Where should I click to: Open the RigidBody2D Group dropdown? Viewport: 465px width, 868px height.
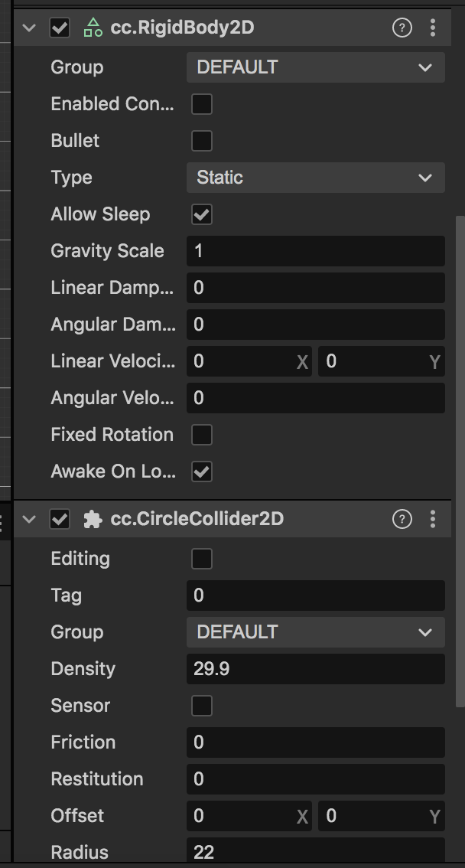tap(316, 67)
